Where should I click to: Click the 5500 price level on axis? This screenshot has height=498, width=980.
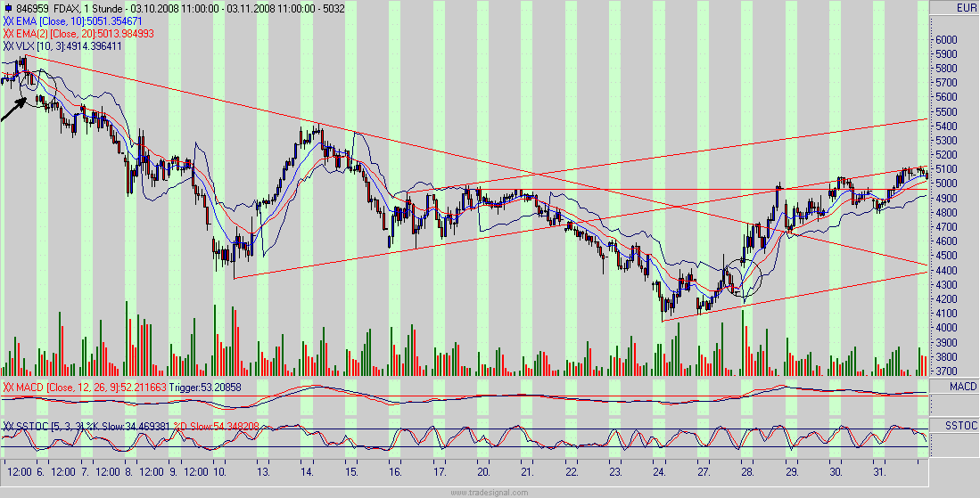pyautogui.click(x=948, y=111)
